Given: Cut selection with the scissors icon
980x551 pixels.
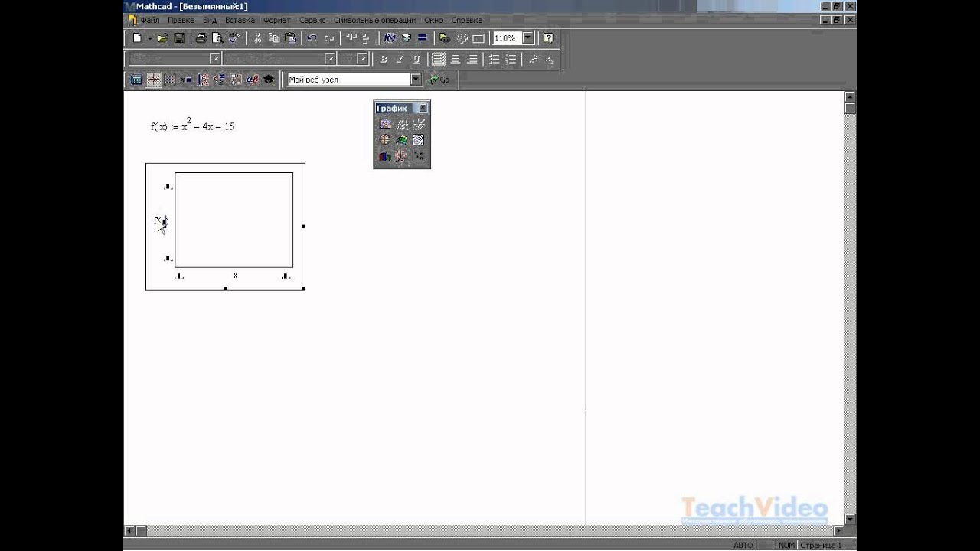Looking at the screenshot, I should pyautogui.click(x=257, y=37).
